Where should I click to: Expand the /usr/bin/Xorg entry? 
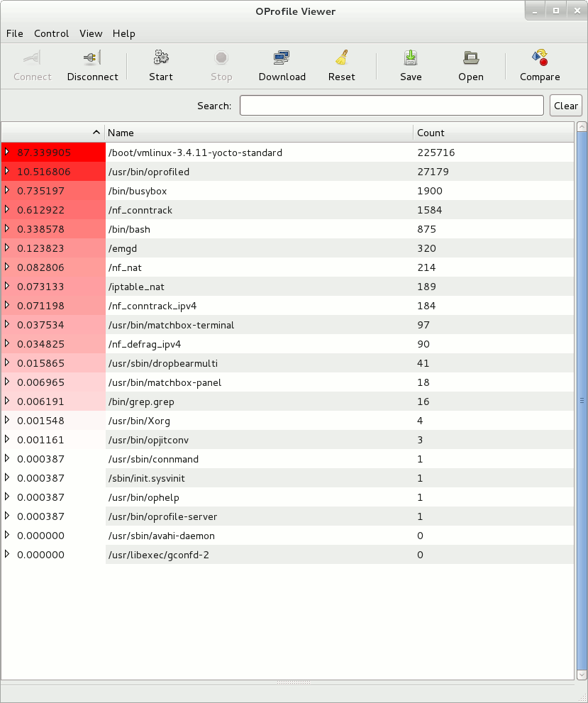tap(7, 421)
